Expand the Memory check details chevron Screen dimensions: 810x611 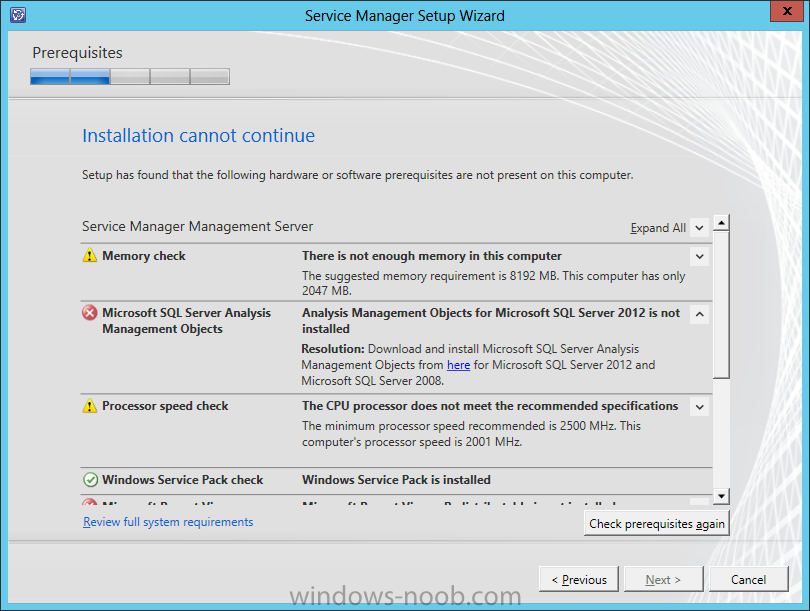click(x=699, y=256)
